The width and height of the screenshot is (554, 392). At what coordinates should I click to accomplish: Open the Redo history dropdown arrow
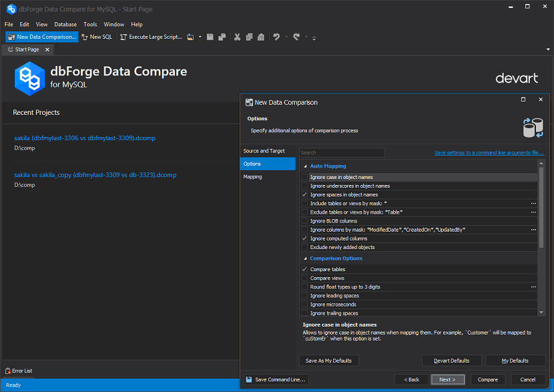[306, 37]
